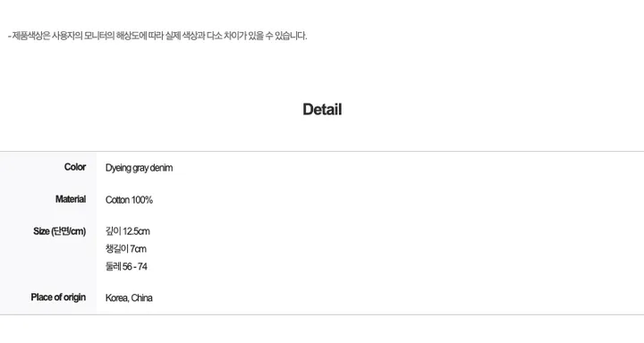Select the Material row label
Screen dimensions: 644x343
pyautogui.click(x=71, y=199)
